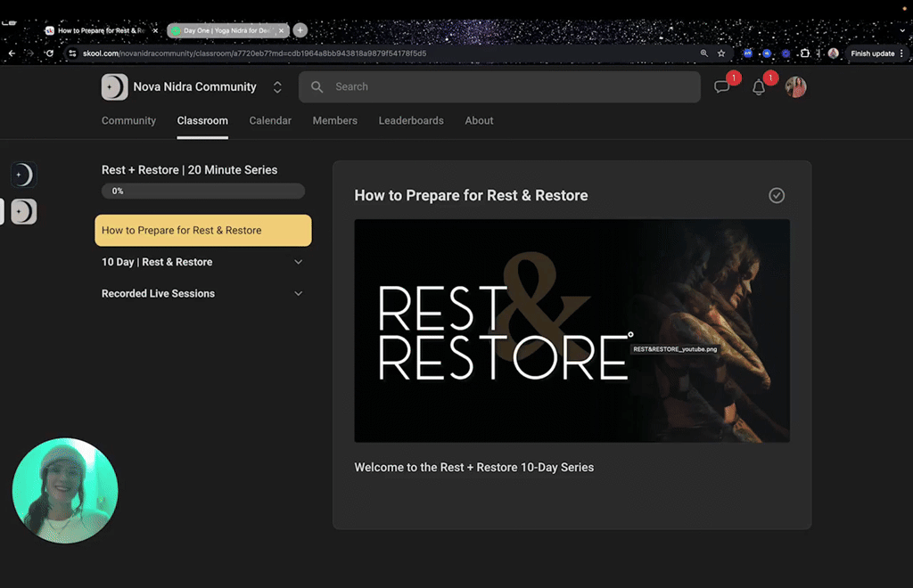Open the user profile avatar menu

pyautogui.click(x=795, y=86)
